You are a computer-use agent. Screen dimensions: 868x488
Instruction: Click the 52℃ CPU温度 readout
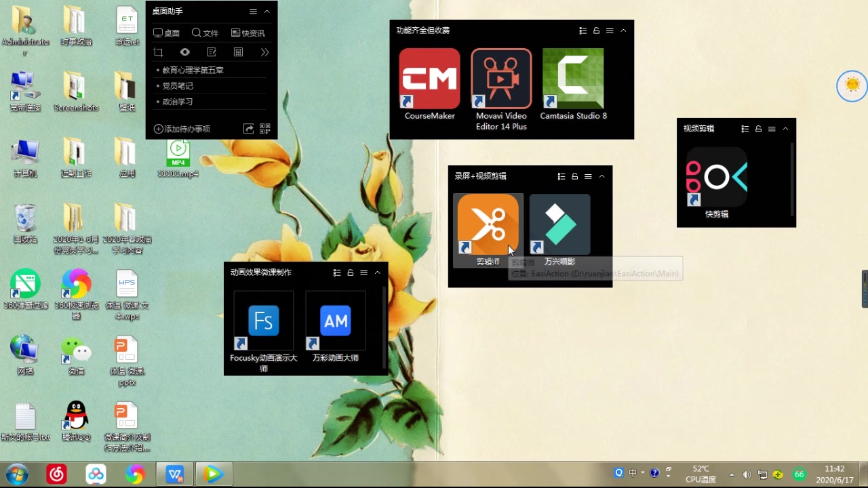pos(701,474)
